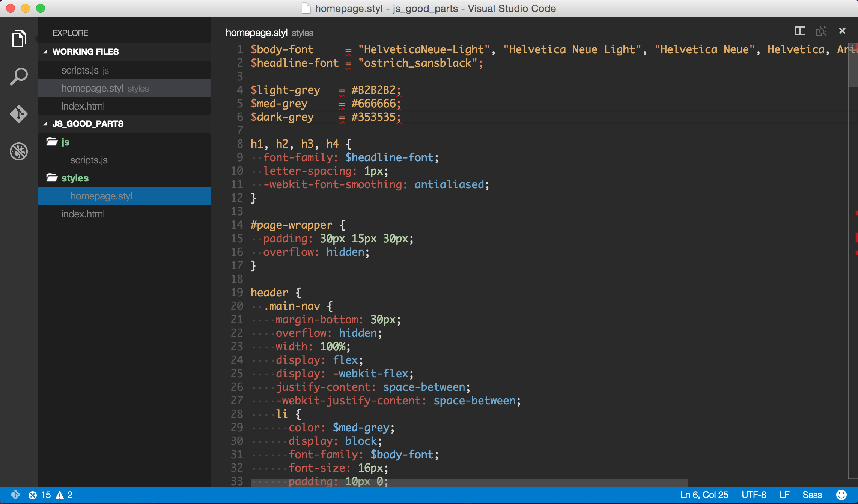The image size is (858, 504).
Task: Click the split editor icon
Action: click(800, 31)
